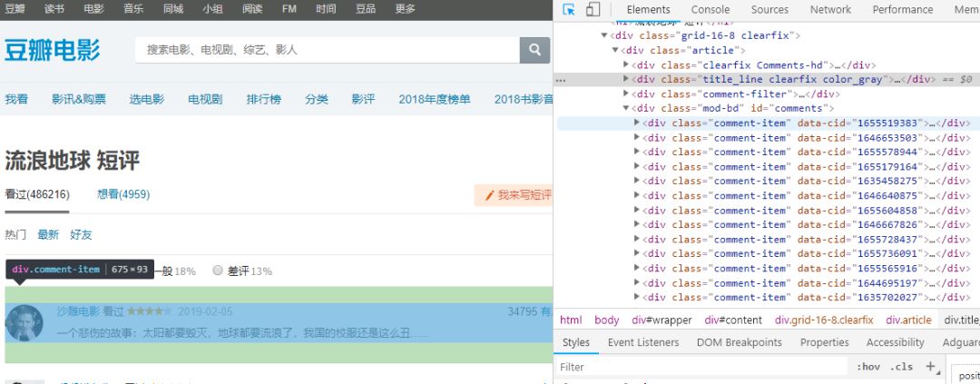Toggle device toolbar icon in DevTools
This screenshot has height=384, width=980.
(x=593, y=9)
